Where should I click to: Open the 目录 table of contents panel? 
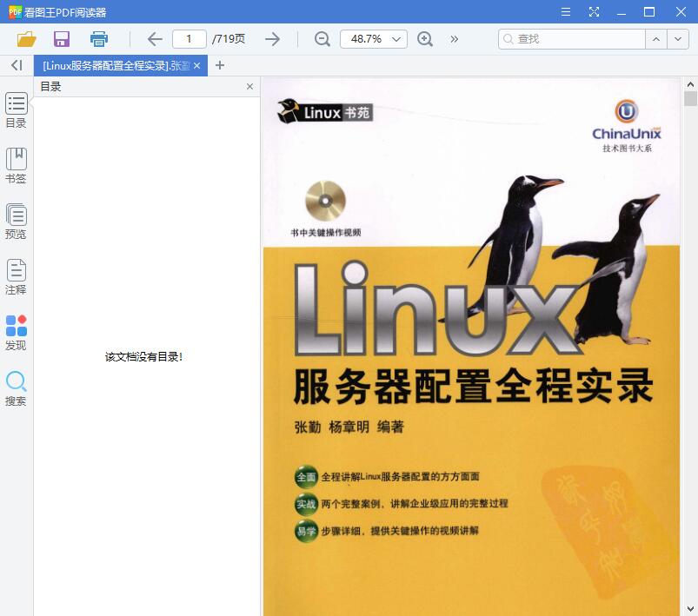[x=16, y=110]
